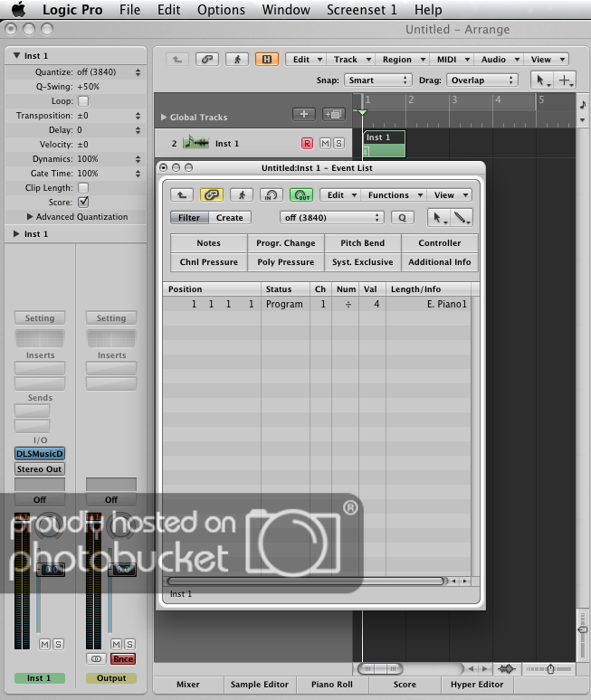
Task: Open the Arrange View menu
Action: tap(547, 60)
